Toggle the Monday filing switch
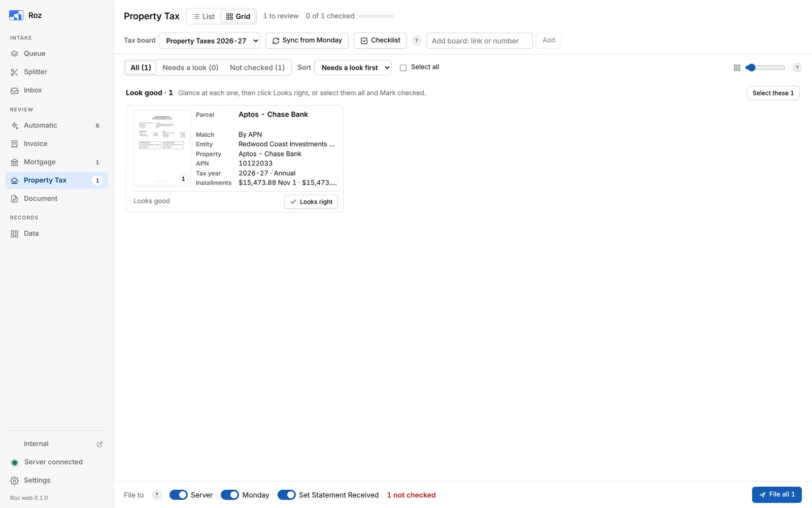 tap(230, 495)
